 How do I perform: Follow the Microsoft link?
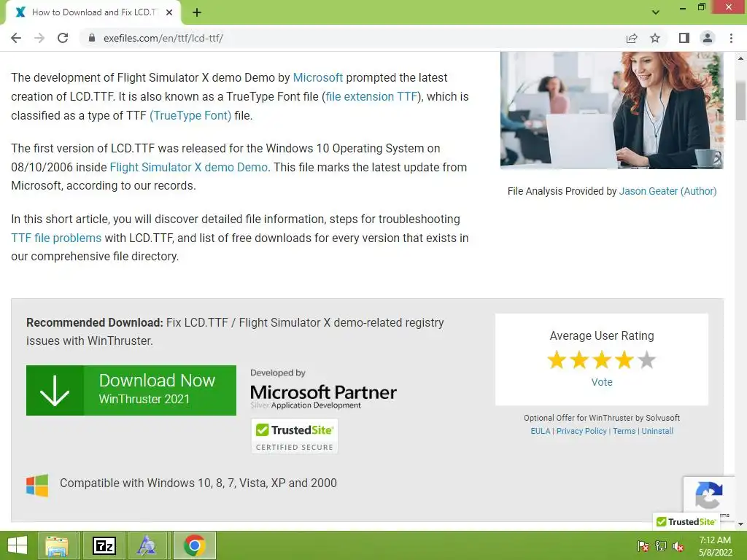(x=318, y=77)
